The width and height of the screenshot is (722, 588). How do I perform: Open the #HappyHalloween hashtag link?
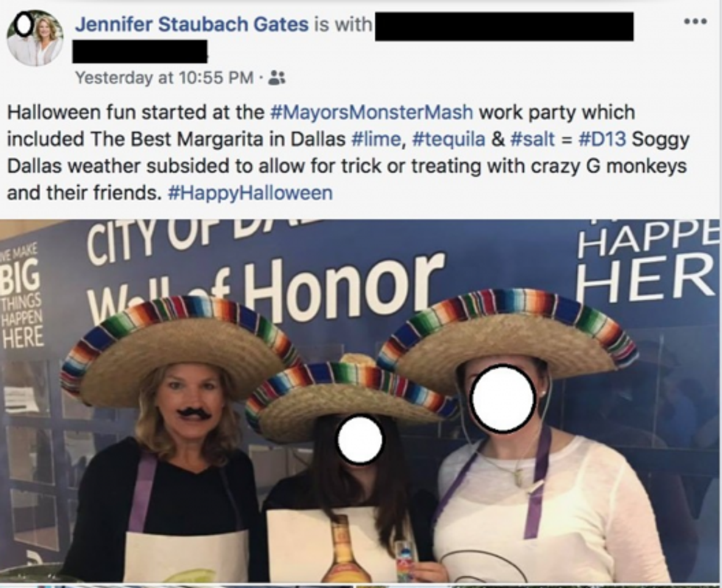(250, 193)
